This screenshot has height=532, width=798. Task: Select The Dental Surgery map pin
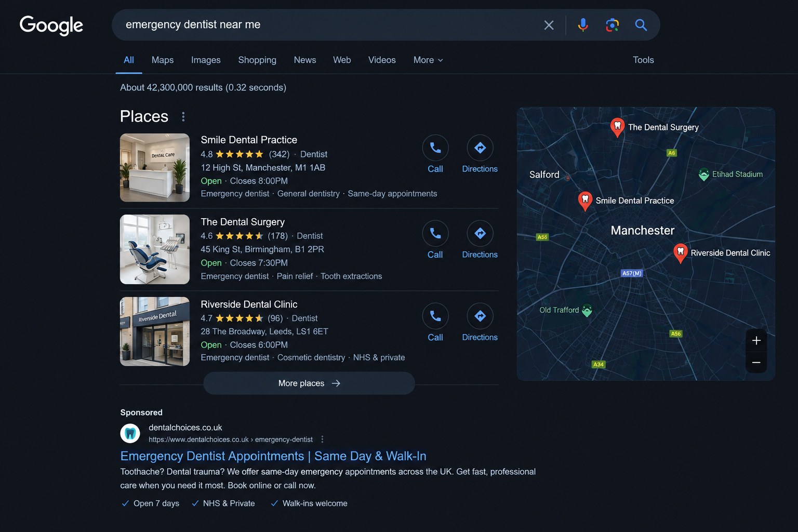(617, 126)
